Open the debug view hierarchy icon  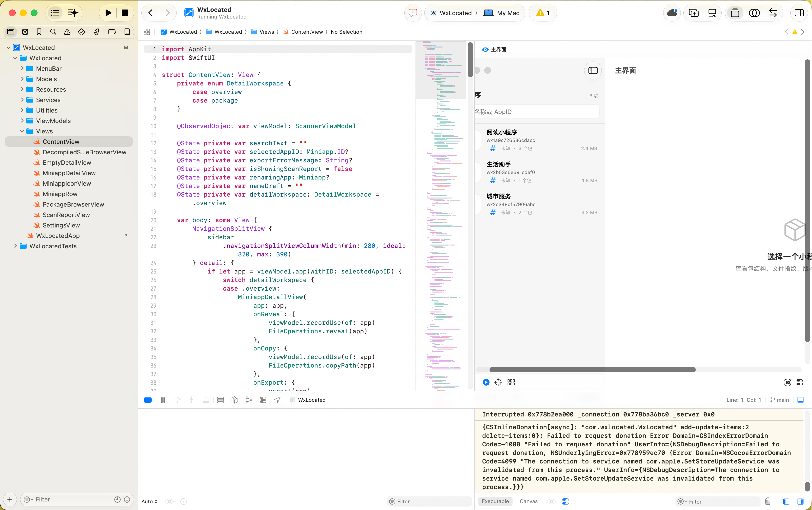tap(235, 400)
